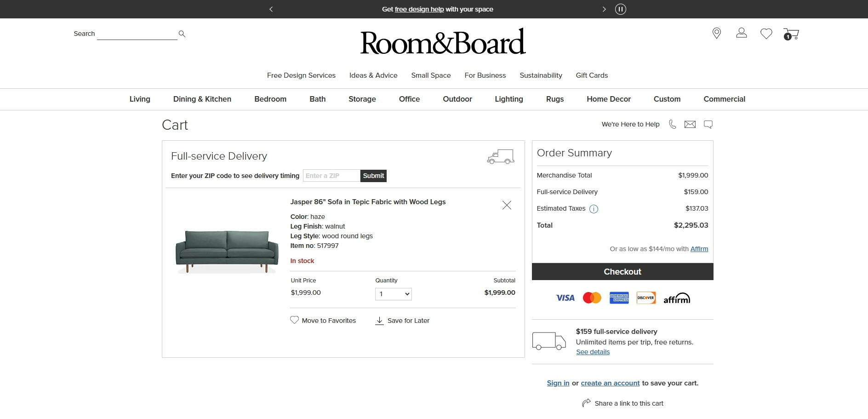Click the store locator pin icon
This screenshot has height=419, width=868.
coord(717,33)
